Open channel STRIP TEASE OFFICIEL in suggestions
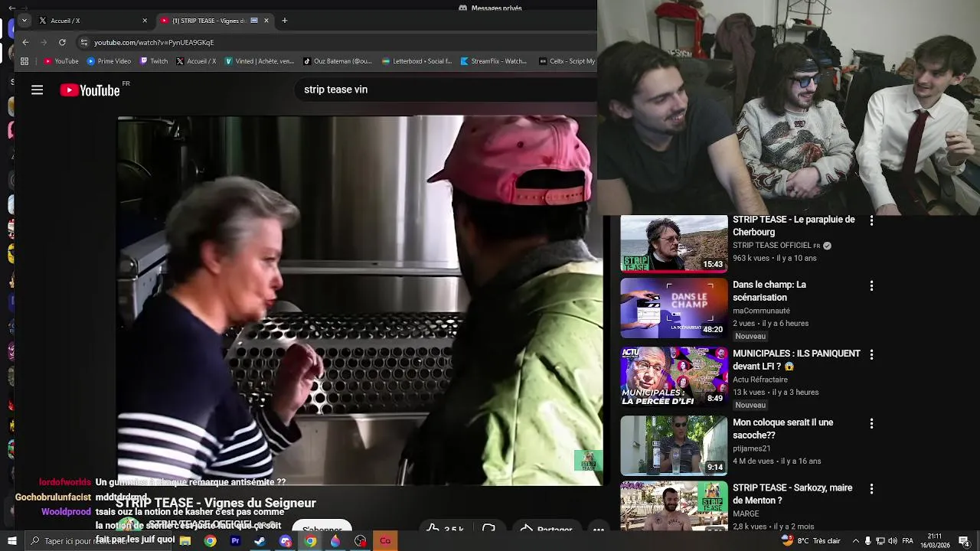 (772, 246)
